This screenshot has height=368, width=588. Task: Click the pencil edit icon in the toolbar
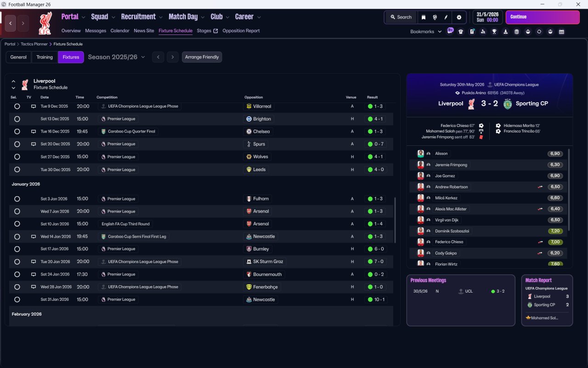point(446,17)
